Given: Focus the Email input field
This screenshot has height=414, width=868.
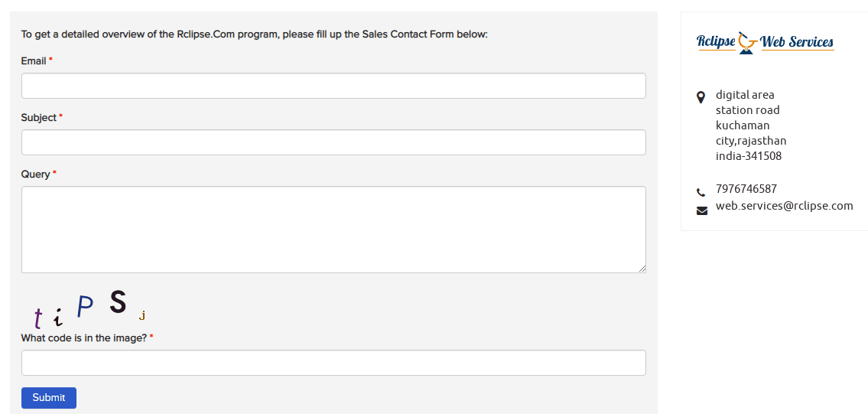Looking at the screenshot, I should click(x=333, y=86).
